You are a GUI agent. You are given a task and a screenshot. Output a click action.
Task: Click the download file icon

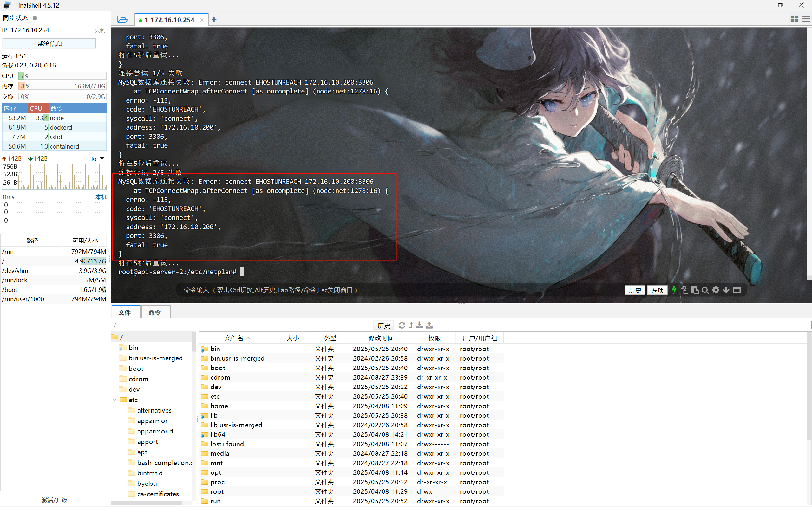click(419, 325)
